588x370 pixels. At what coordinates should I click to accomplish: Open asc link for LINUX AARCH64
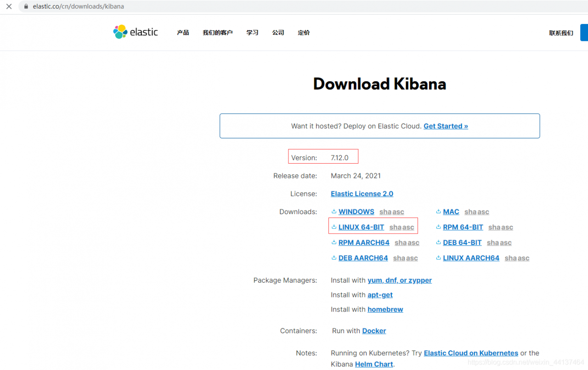click(524, 258)
